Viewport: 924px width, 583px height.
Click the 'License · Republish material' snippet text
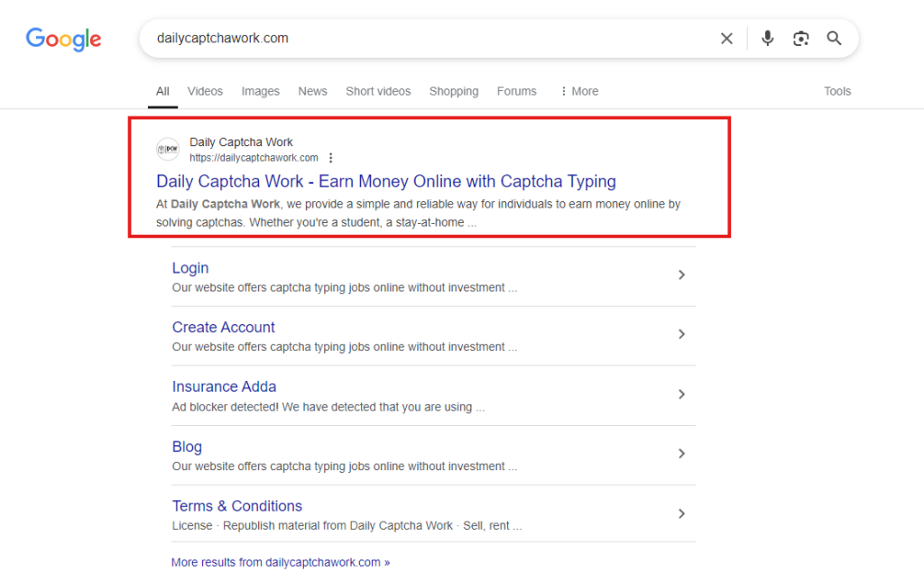coord(346,526)
